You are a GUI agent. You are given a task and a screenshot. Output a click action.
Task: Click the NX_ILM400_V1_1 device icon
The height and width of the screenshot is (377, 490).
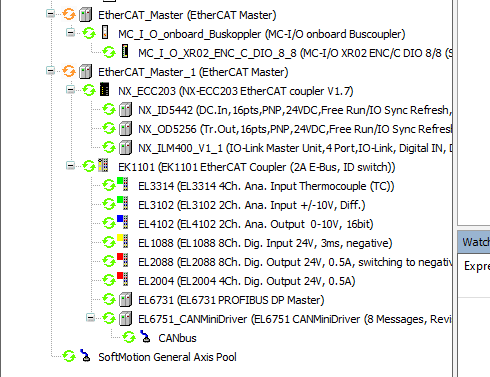[125, 148]
